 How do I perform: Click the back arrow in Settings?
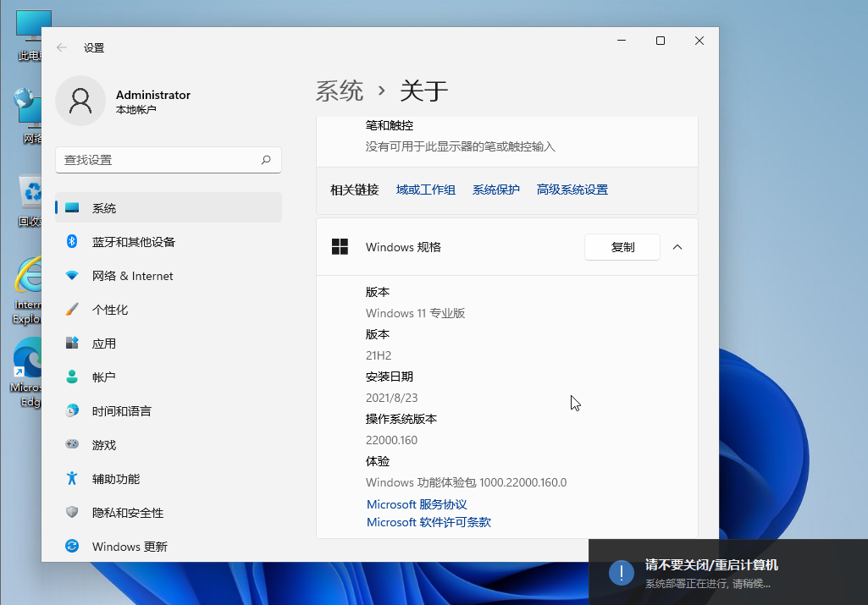[x=62, y=48]
